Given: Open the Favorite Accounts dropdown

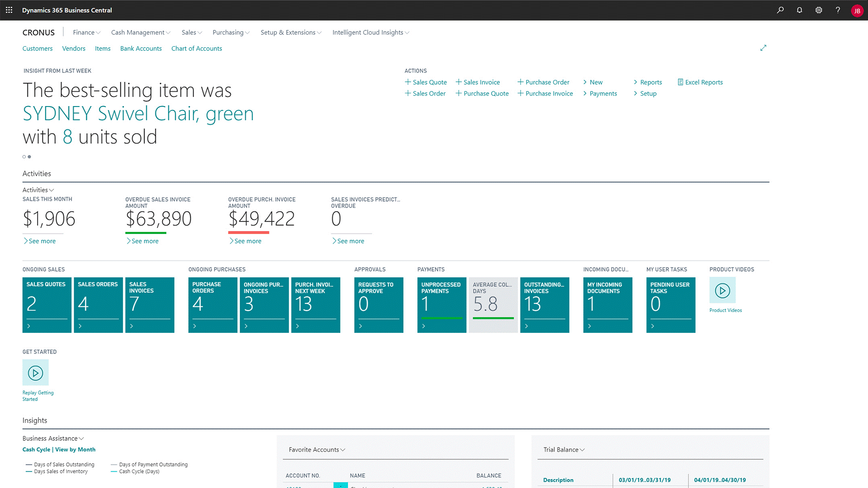Looking at the screenshot, I should click(x=317, y=449).
